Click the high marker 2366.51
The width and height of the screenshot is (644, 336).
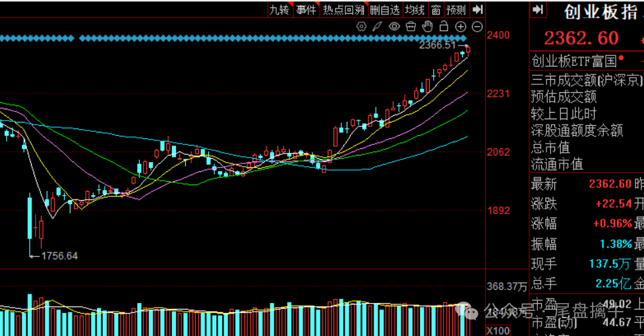tap(438, 45)
